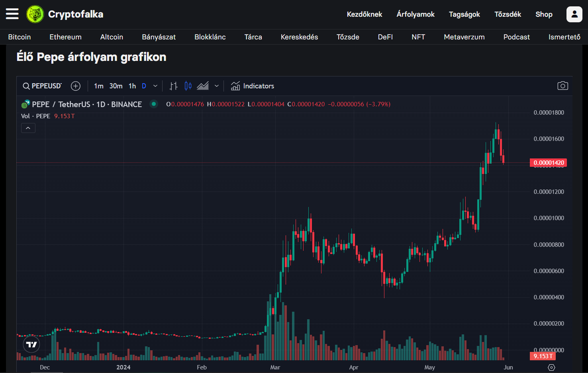Click the Cryptofalka site name
The height and width of the screenshot is (373, 588).
tap(76, 14)
